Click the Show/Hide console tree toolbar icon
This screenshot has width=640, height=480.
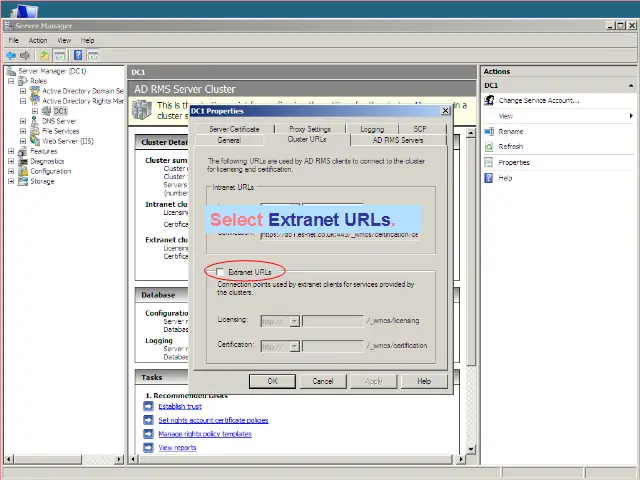59,56
